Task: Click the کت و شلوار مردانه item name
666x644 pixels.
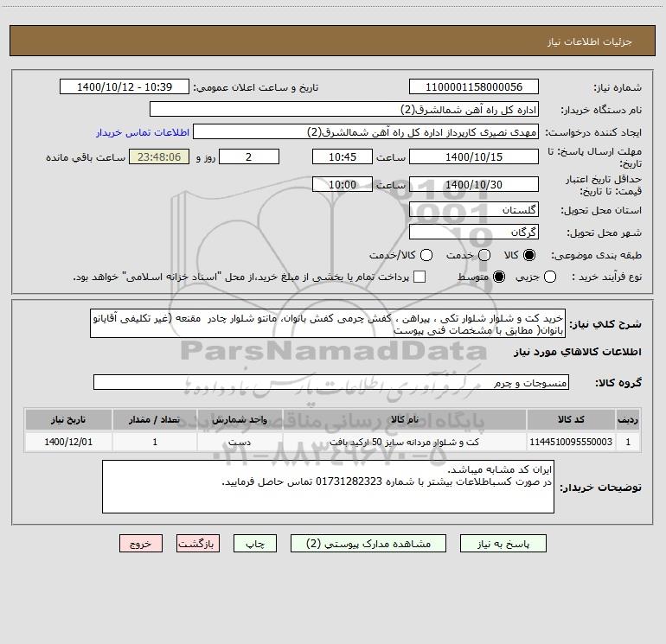Action: [x=405, y=442]
